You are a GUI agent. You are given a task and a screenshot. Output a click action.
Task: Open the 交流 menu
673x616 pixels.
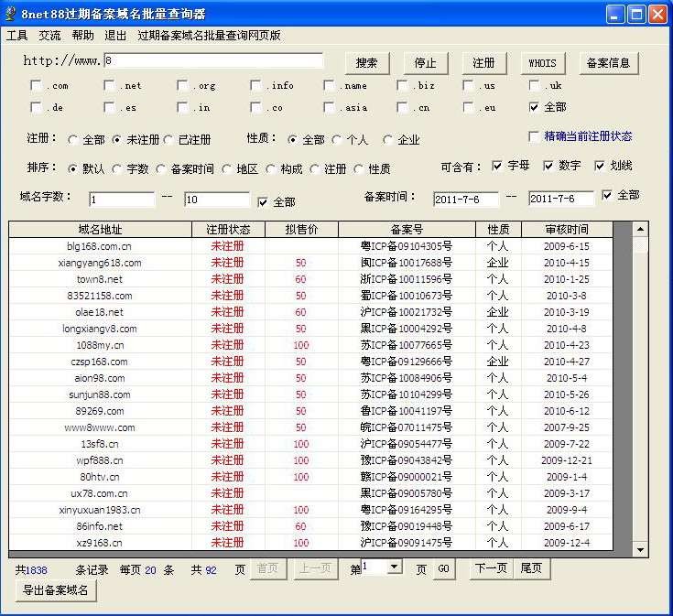(x=49, y=36)
